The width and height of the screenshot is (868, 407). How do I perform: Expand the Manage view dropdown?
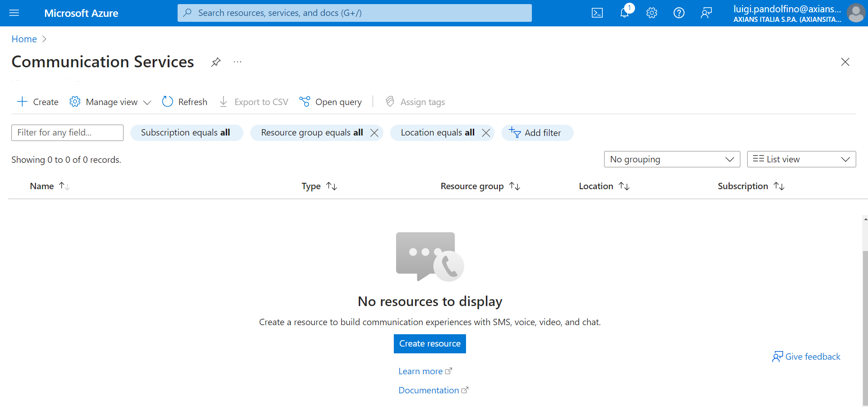[x=110, y=102]
